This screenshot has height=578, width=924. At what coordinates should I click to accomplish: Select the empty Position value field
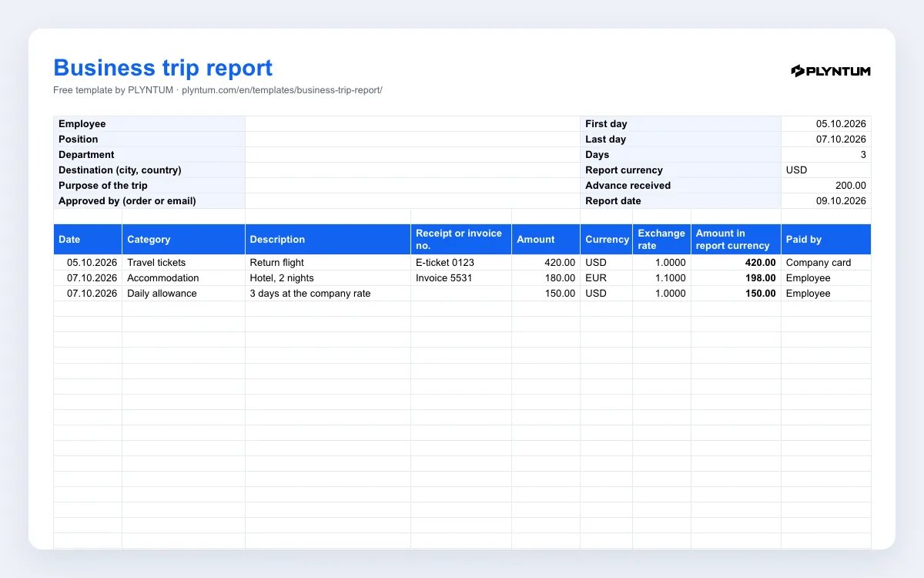[x=413, y=139]
